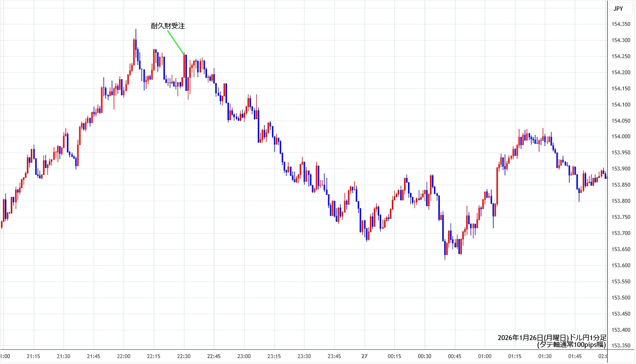The width and height of the screenshot is (636, 364).
Task: Select the 01:00 time axis label
Action: coord(485,356)
